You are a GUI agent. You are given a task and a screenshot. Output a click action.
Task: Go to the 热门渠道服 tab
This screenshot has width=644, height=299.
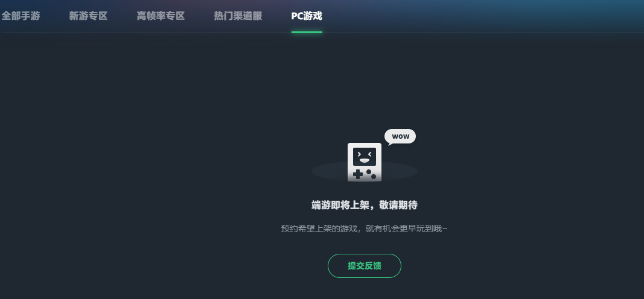[238, 16]
